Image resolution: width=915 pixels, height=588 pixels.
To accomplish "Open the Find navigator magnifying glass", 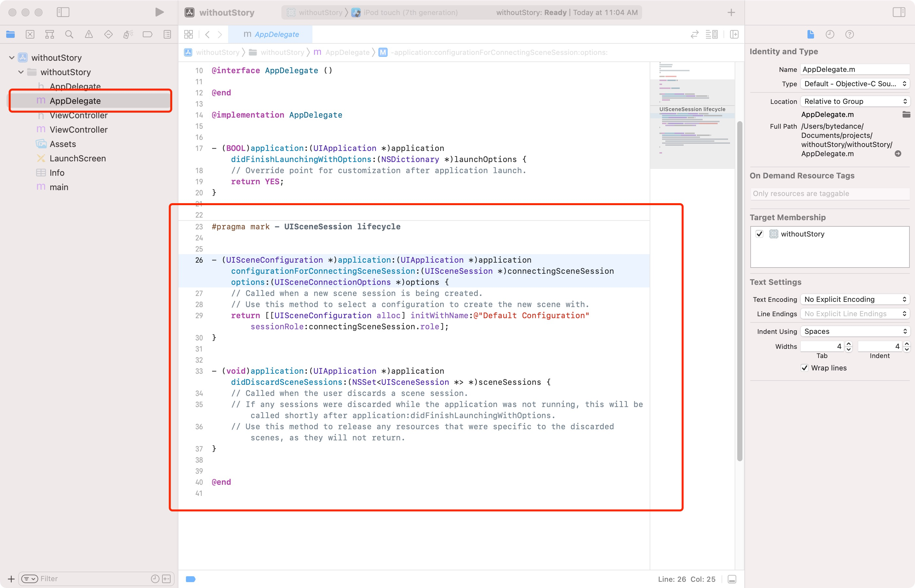I will point(69,34).
